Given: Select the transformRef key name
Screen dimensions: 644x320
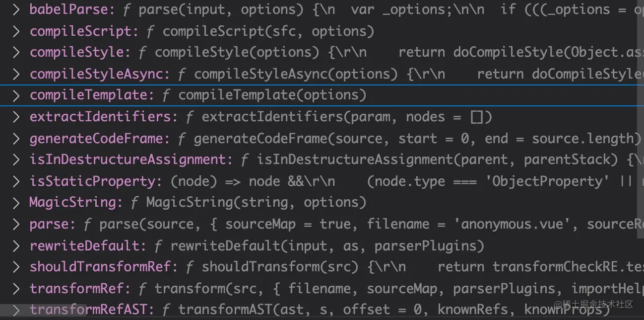Looking at the screenshot, I should tap(80, 289).
